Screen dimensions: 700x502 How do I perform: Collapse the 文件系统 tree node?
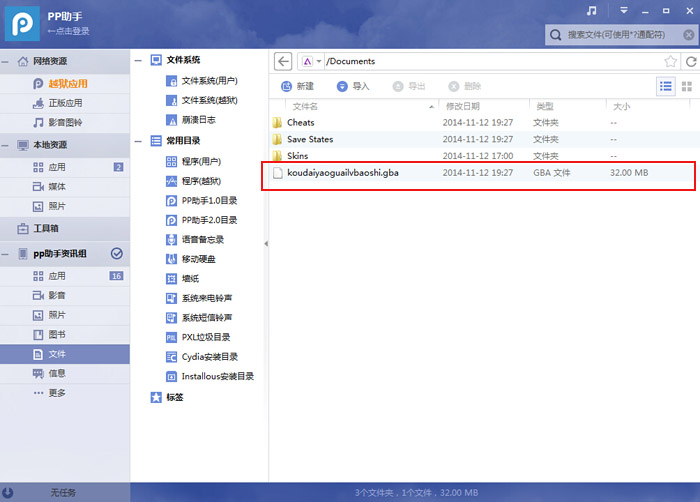click(x=138, y=60)
